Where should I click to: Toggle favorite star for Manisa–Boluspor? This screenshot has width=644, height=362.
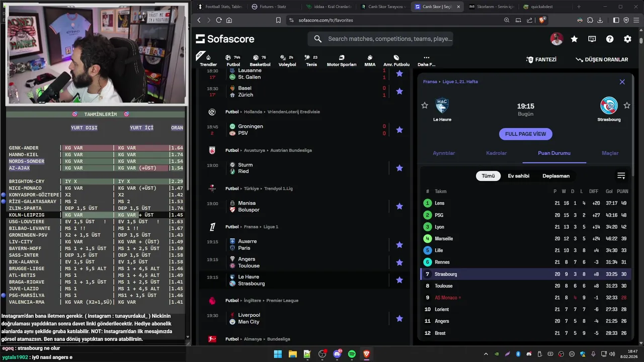click(x=399, y=206)
